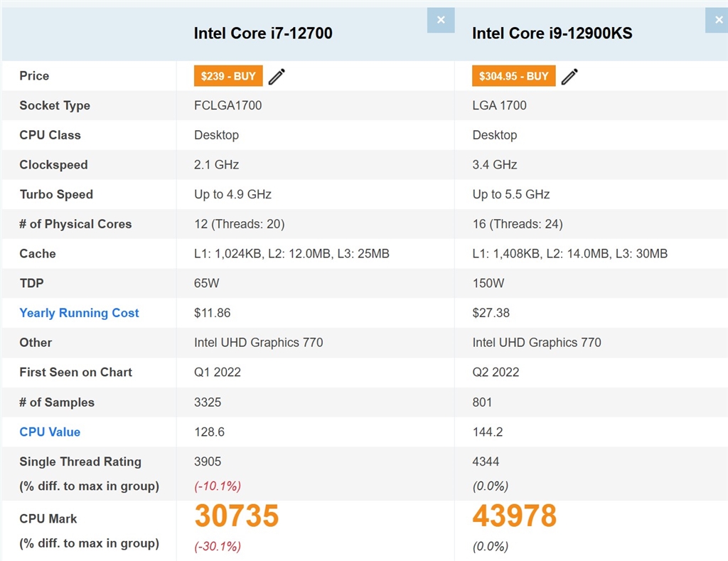Click the $27.38 yearly cost
Viewport: 728px width, 561px height.
(491, 313)
